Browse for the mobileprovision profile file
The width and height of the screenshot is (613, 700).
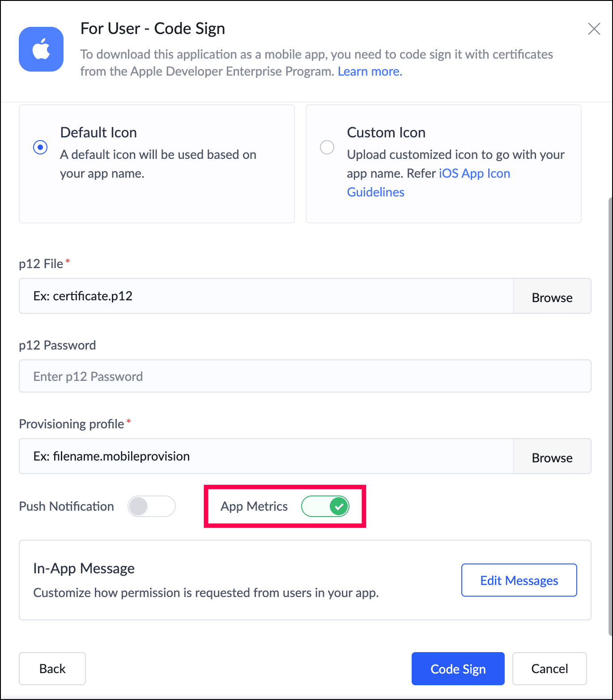552,457
